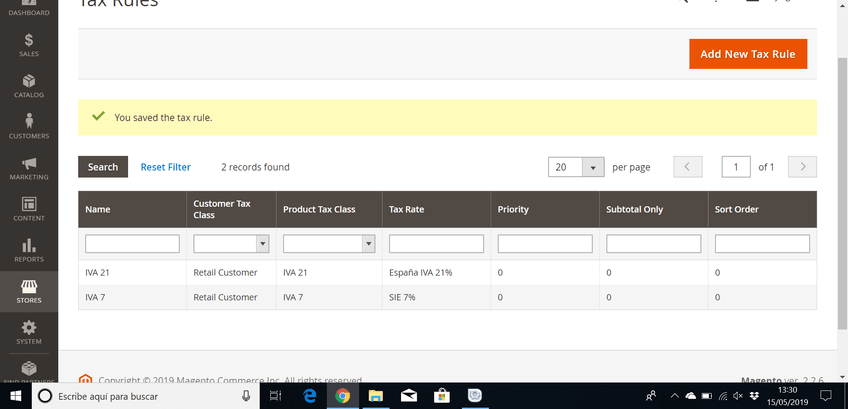Image resolution: width=848 pixels, height=409 pixels.
Task: Click the Add New Tax Rule button
Action: (747, 54)
